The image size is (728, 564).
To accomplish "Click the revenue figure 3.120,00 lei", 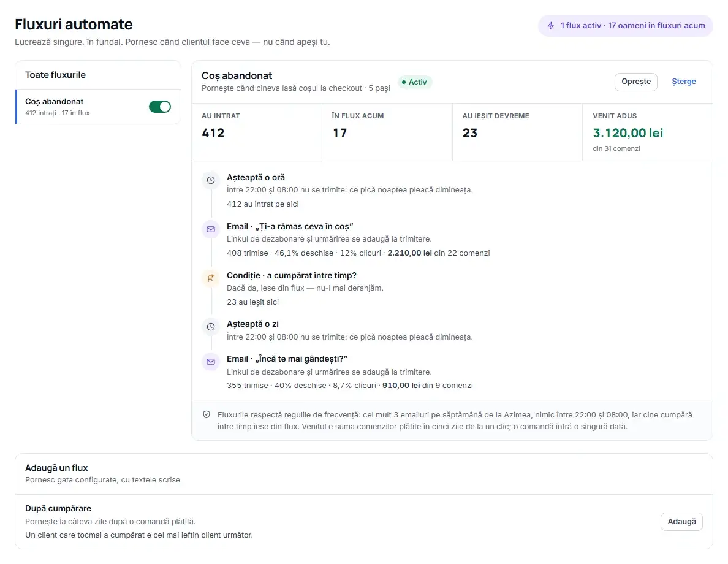I will pos(628,133).
